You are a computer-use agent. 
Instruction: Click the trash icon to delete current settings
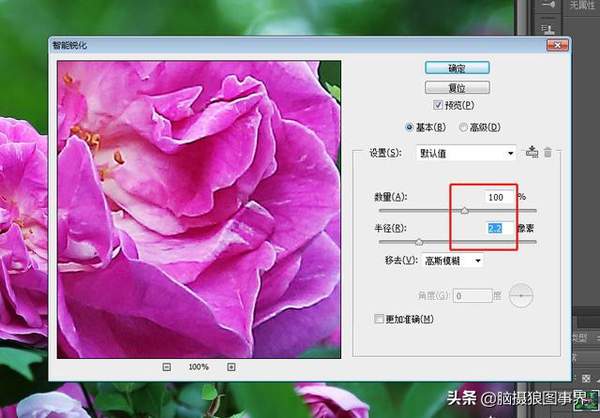[x=547, y=152]
